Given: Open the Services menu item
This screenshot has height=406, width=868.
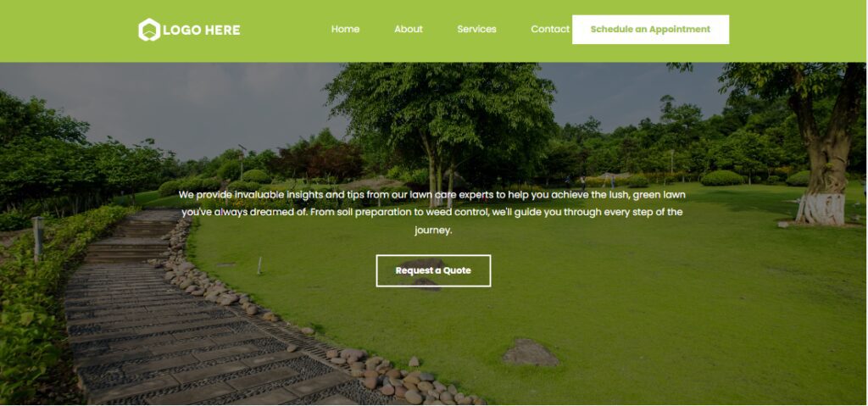Looking at the screenshot, I should pos(476,30).
